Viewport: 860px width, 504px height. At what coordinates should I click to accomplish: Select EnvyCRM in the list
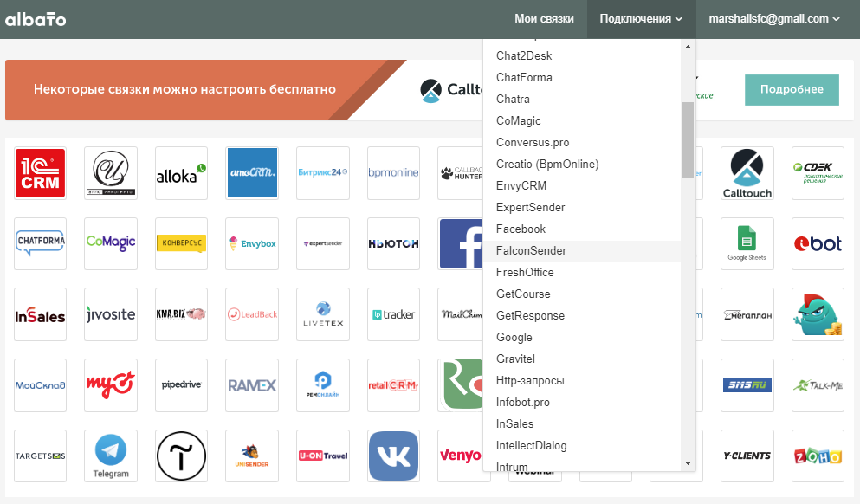click(x=581, y=186)
